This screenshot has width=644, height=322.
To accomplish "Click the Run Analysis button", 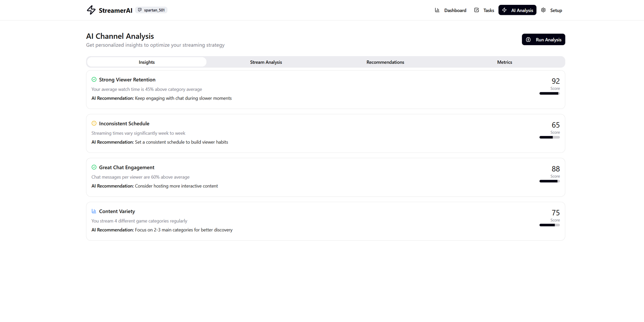I will tap(543, 40).
